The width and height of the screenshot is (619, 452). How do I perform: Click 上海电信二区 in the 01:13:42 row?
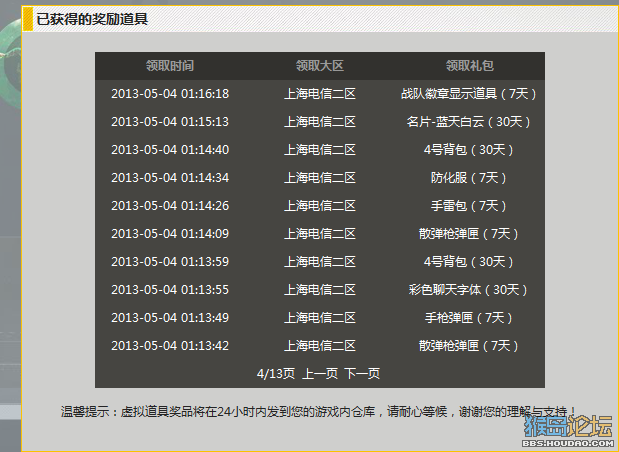pos(320,346)
